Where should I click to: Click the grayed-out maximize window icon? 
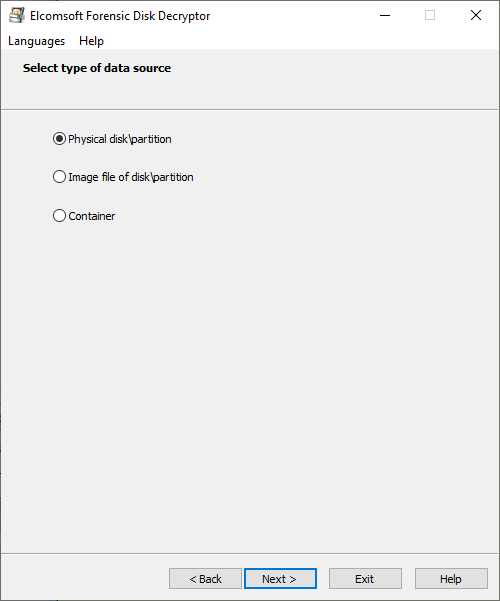click(430, 15)
